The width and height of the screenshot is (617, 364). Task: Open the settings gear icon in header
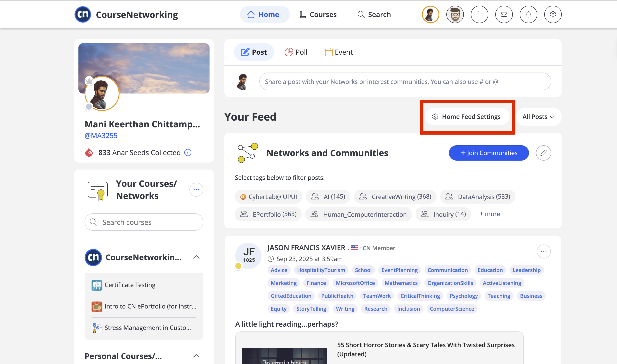pyautogui.click(x=553, y=14)
